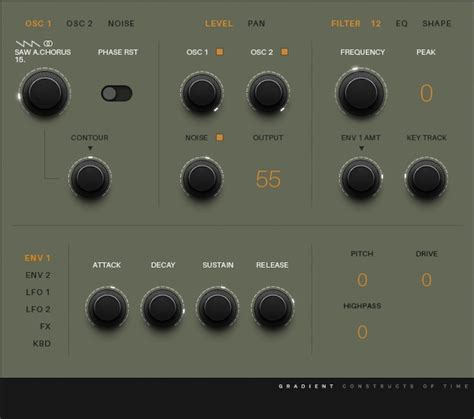Flip the PHASE RST switch

tap(117, 93)
